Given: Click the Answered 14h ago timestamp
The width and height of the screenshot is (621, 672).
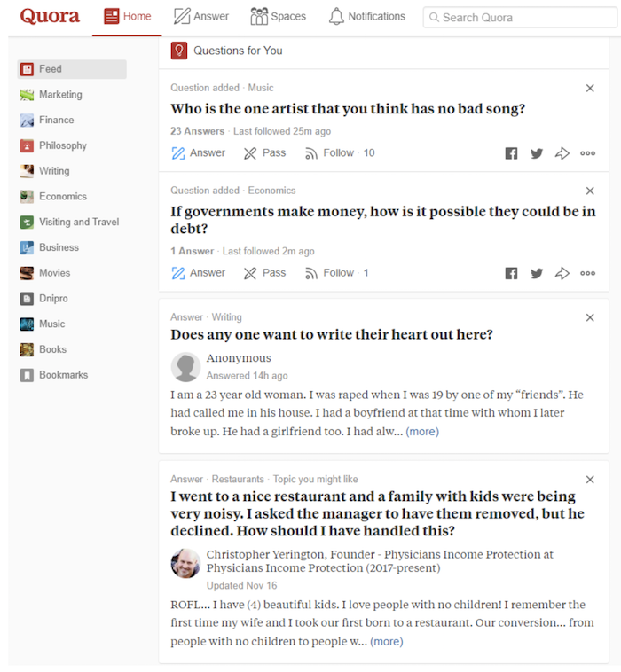Looking at the screenshot, I should point(247,376).
